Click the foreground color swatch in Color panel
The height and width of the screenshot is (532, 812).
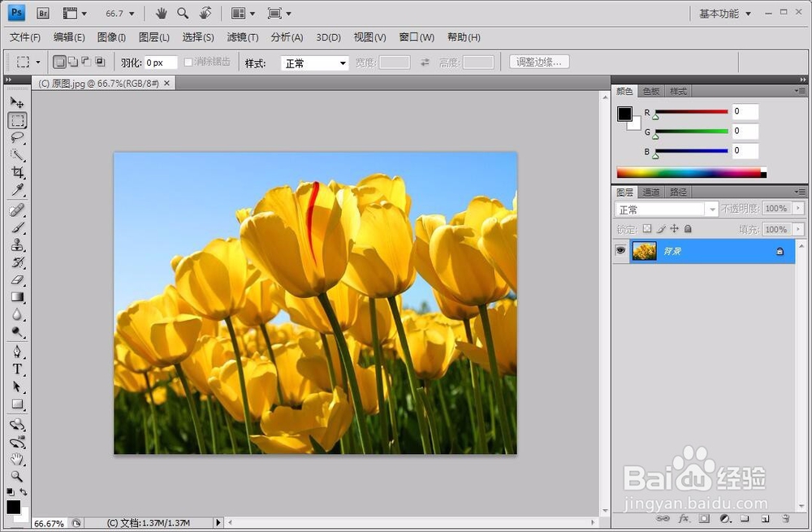tap(624, 114)
